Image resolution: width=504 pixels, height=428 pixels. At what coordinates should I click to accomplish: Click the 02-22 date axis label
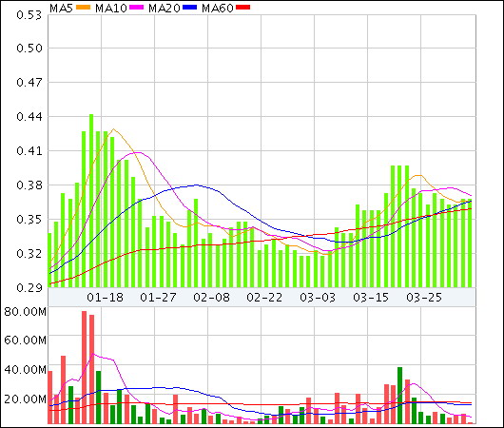(264, 298)
